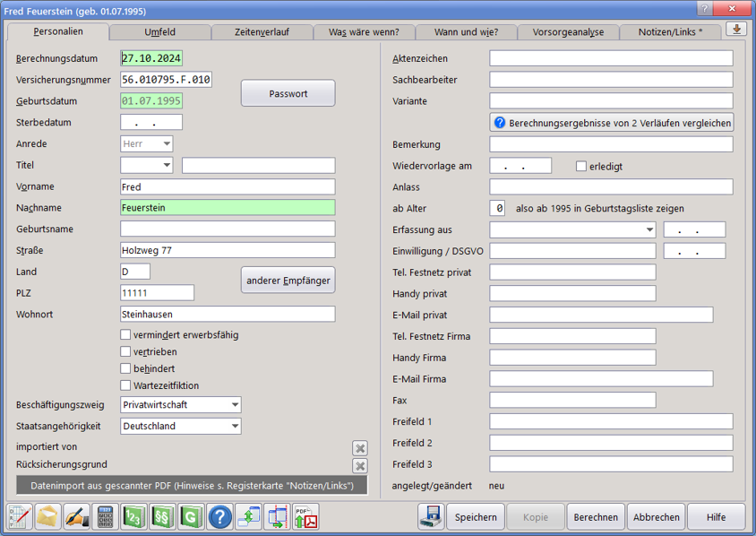756x536 pixels.
Task: Click the PDF import icon in toolbar
Action: 305,517
